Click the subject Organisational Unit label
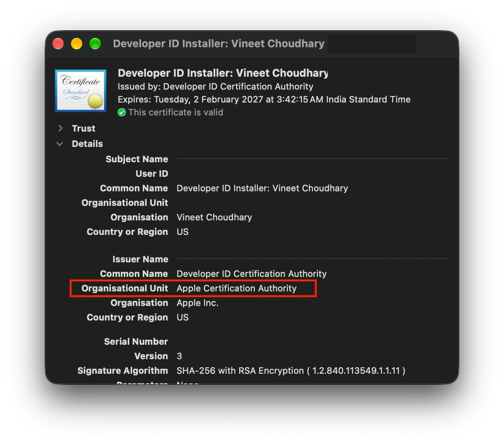 (x=125, y=203)
